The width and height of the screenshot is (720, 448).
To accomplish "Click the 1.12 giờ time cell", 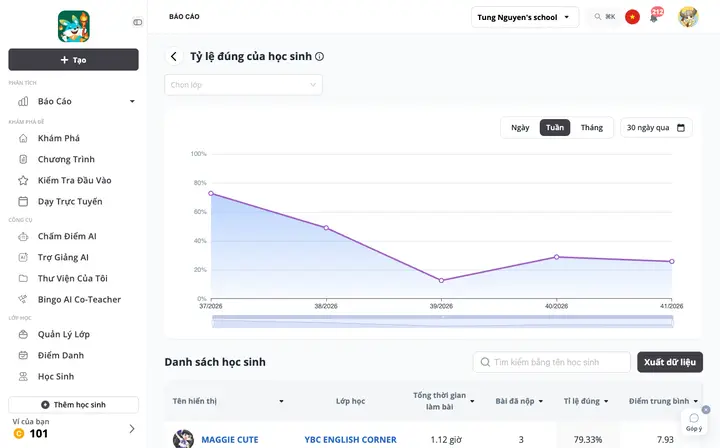I will [446, 440].
